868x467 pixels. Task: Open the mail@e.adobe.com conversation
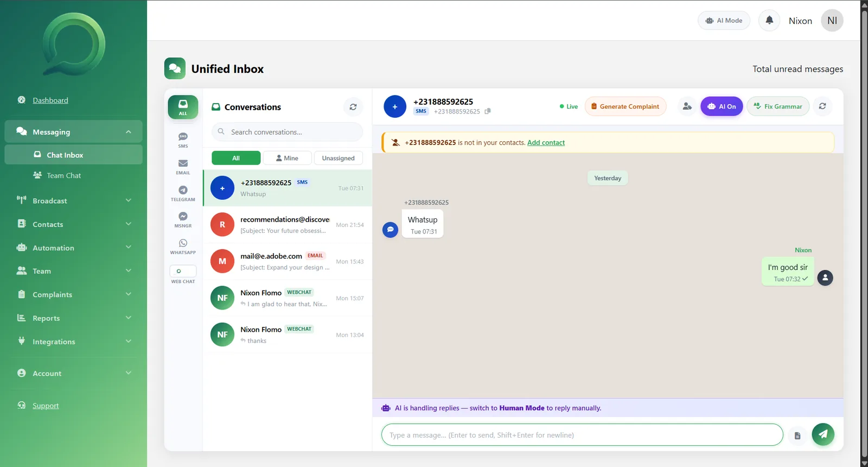(x=288, y=261)
